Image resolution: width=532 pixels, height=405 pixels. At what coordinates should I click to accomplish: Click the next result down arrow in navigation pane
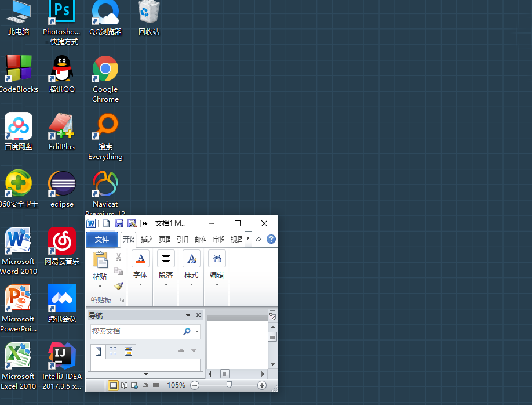[194, 350]
